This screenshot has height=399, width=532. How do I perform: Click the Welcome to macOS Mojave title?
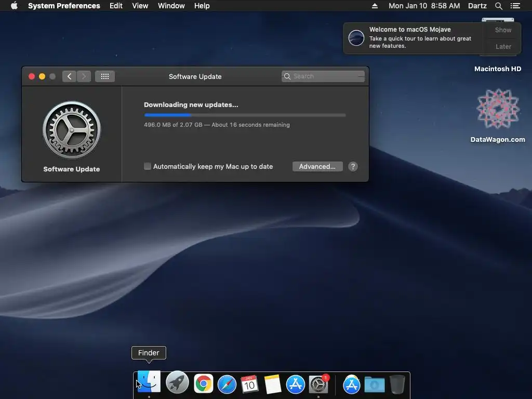point(410,30)
